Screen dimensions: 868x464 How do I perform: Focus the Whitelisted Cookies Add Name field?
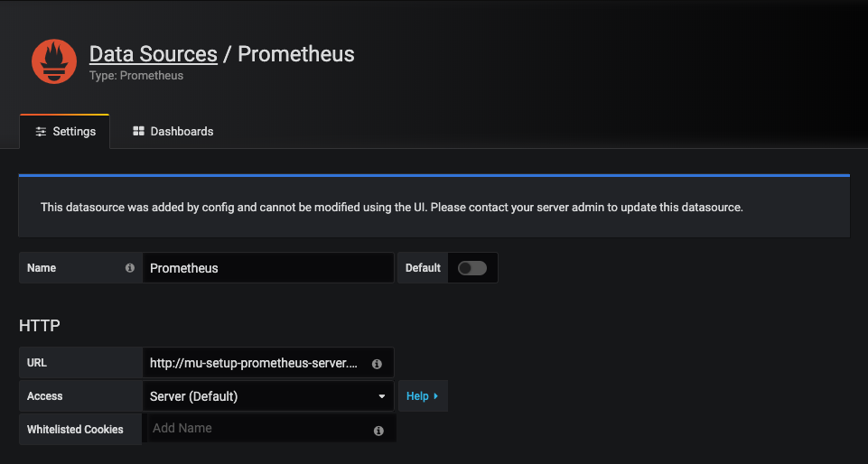click(x=259, y=429)
